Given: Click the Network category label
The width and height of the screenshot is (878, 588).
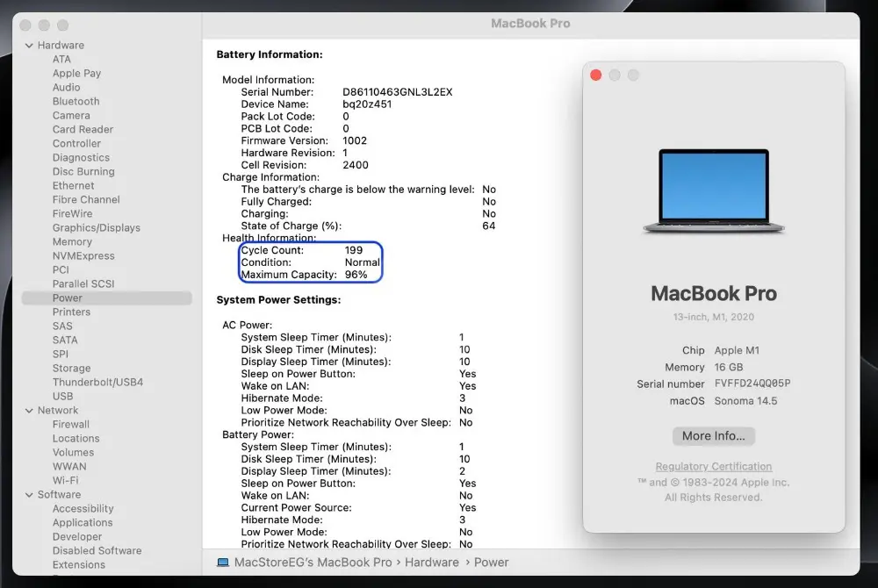Looking at the screenshot, I should pos(58,411).
